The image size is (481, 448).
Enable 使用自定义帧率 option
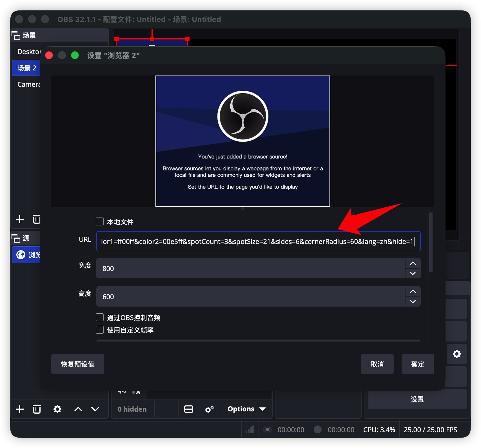[x=100, y=330]
